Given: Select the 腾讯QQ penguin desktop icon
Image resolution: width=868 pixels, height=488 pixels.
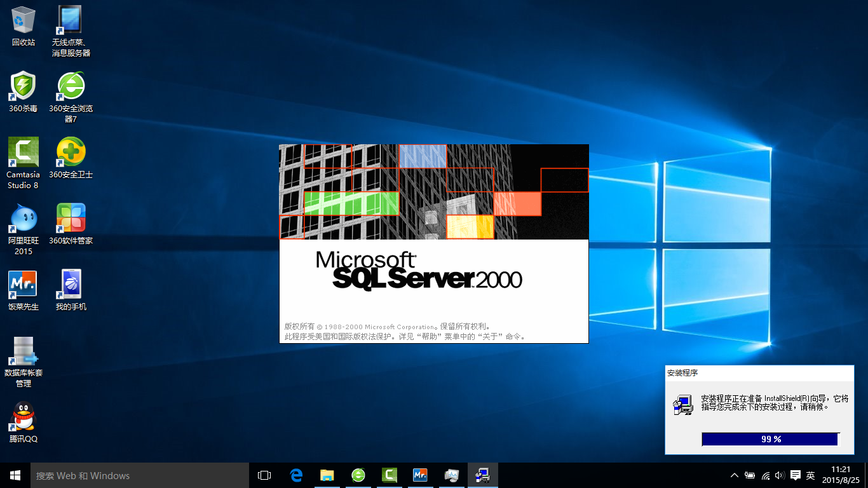Looking at the screenshot, I should tap(24, 422).
